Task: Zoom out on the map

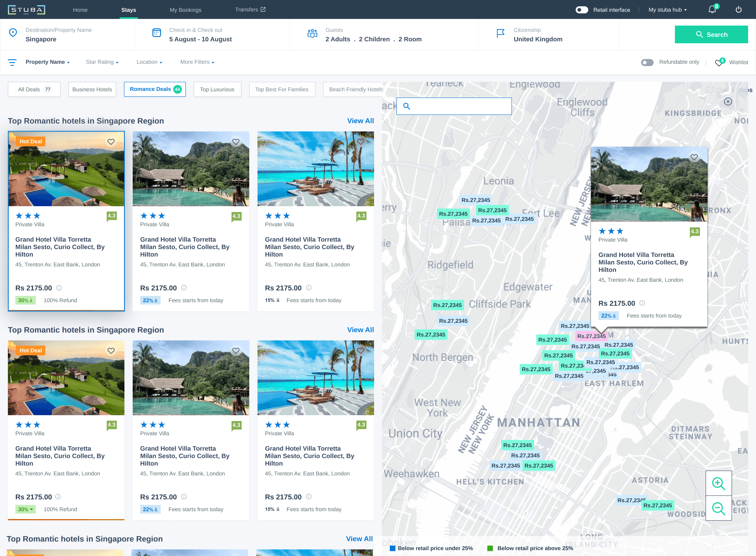Action: (719, 508)
